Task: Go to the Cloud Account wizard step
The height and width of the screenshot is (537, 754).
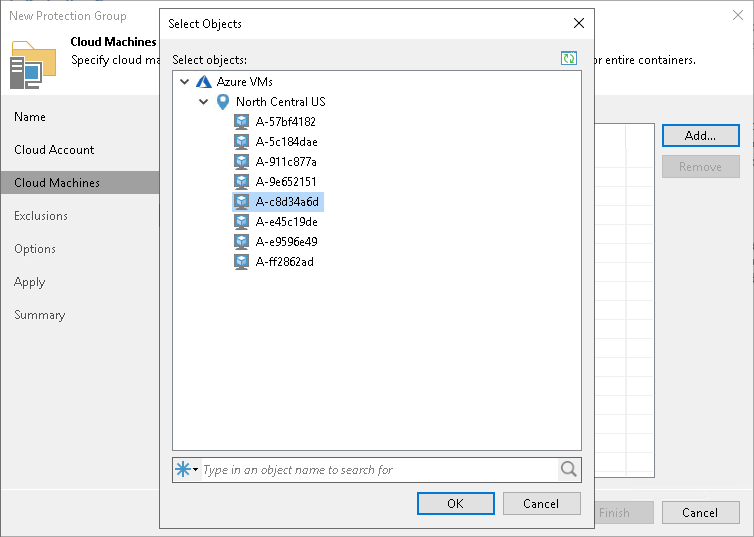Action: coord(54,150)
